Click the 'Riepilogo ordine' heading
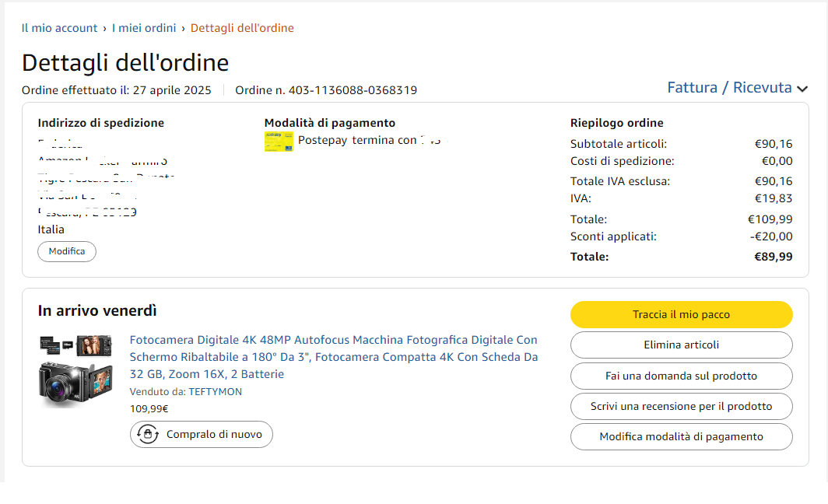The image size is (828, 504). click(x=617, y=123)
